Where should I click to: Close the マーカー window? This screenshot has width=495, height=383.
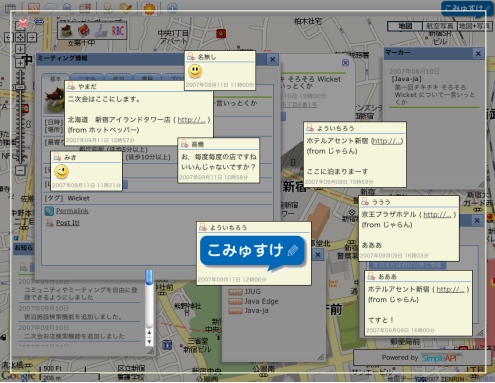pyautogui.click(x=478, y=54)
